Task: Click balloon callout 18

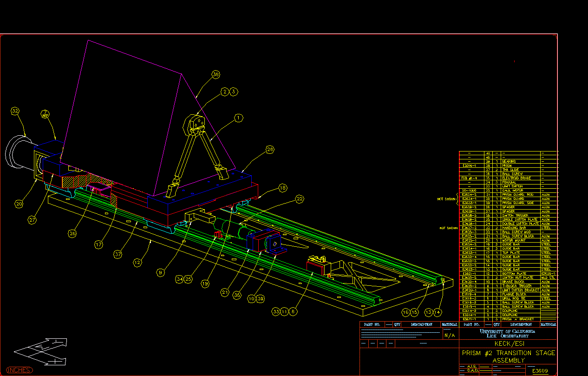Action: [x=283, y=188]
